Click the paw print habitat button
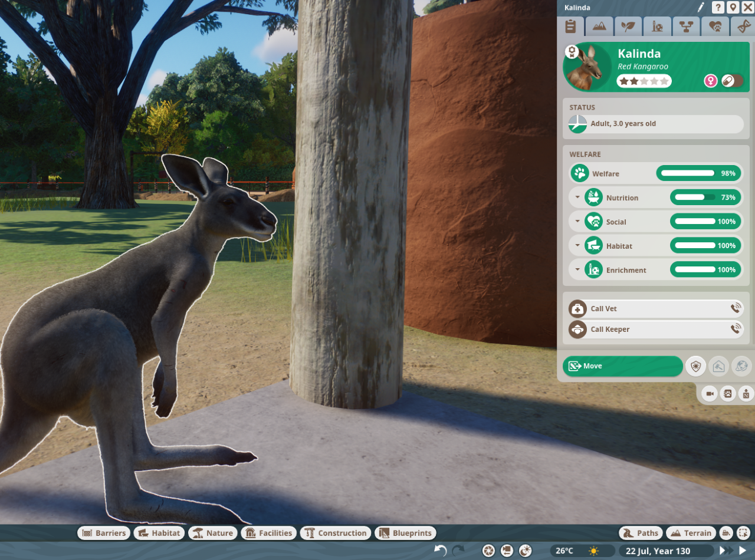The height and width of the screenshot is (560, 755). pos(728,394)
